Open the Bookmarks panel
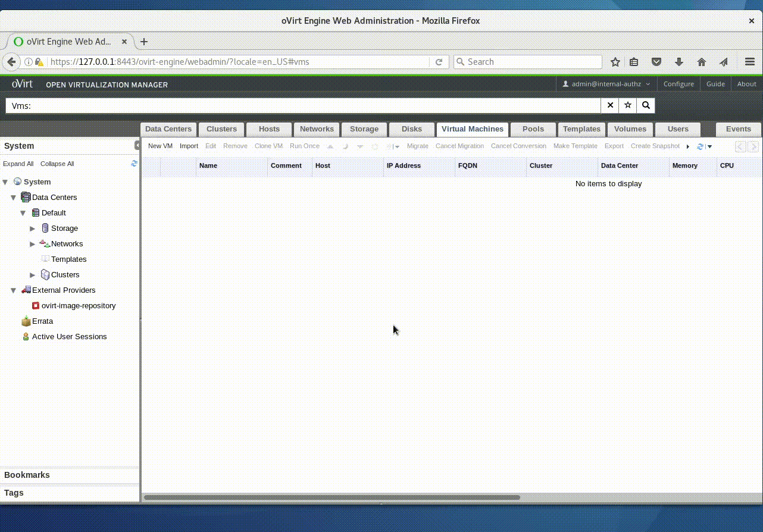The height and width of the screenshot is (532, 763). click(70, 475)
